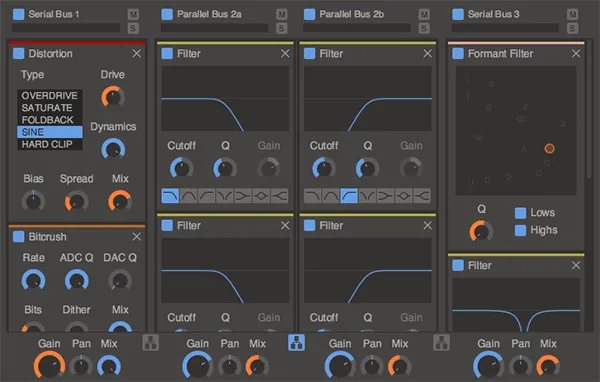
Task: Solo Parallel Bus 2a
Action: pos(282,28)
